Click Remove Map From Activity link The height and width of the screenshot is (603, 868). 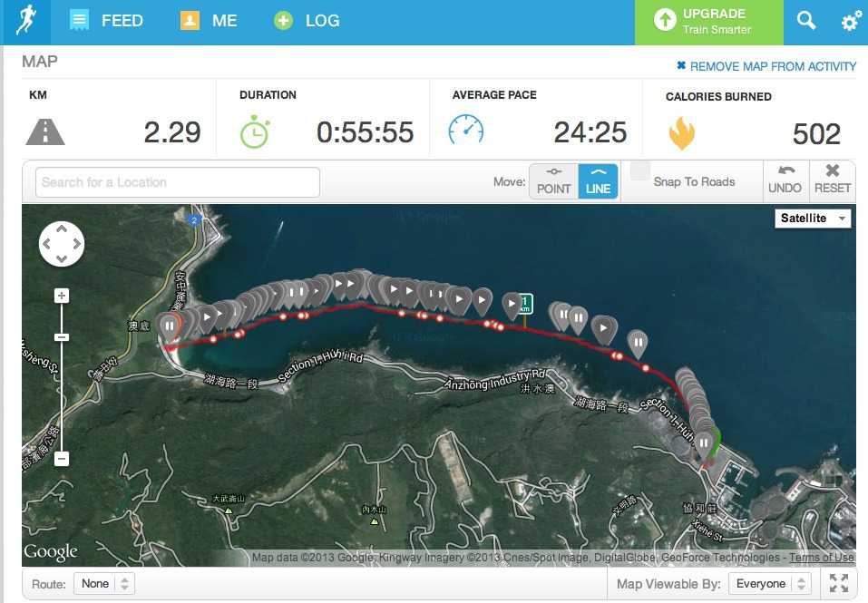pyautogui.click(x=766, y=66)
